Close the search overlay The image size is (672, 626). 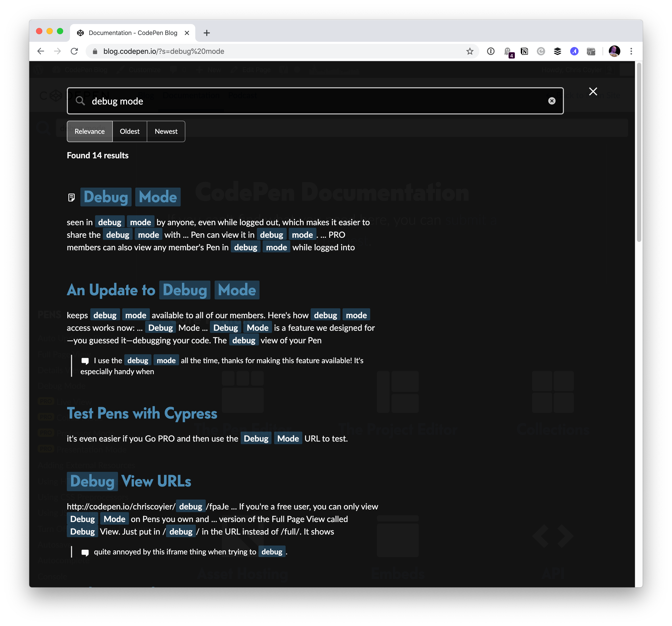click(x=593, y=92)
